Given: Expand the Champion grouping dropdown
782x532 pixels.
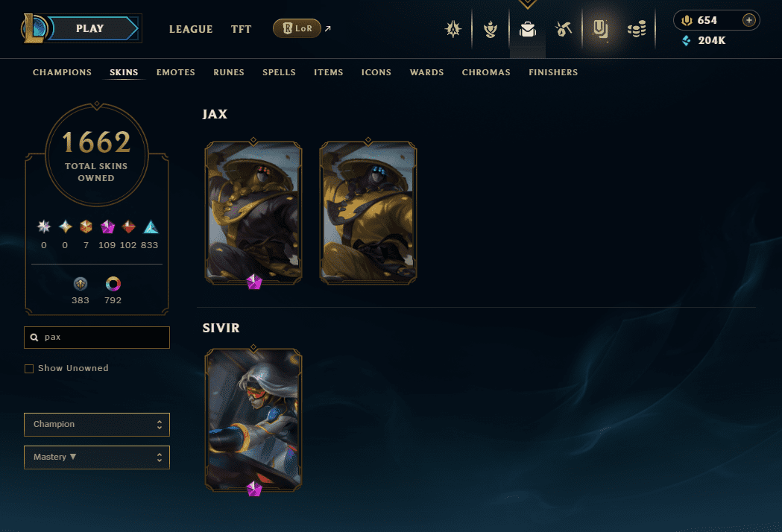Looking at the screenshot, I should (x=97, y=424).
